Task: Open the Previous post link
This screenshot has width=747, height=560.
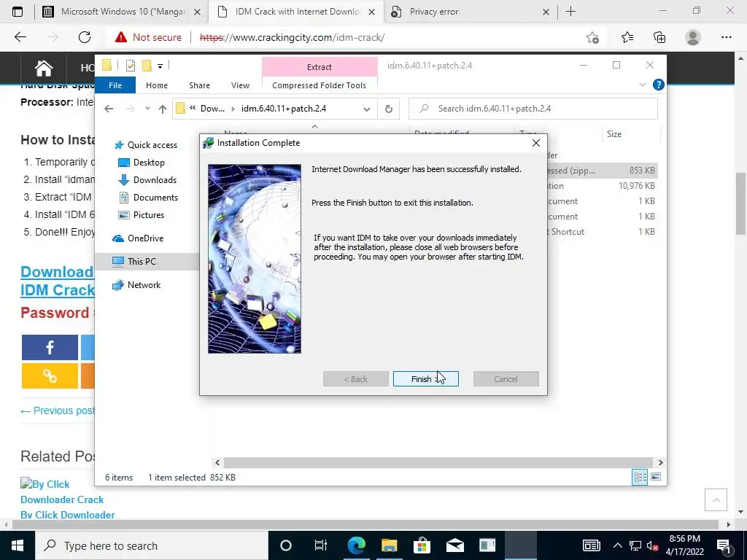Action: coord(58,411)
